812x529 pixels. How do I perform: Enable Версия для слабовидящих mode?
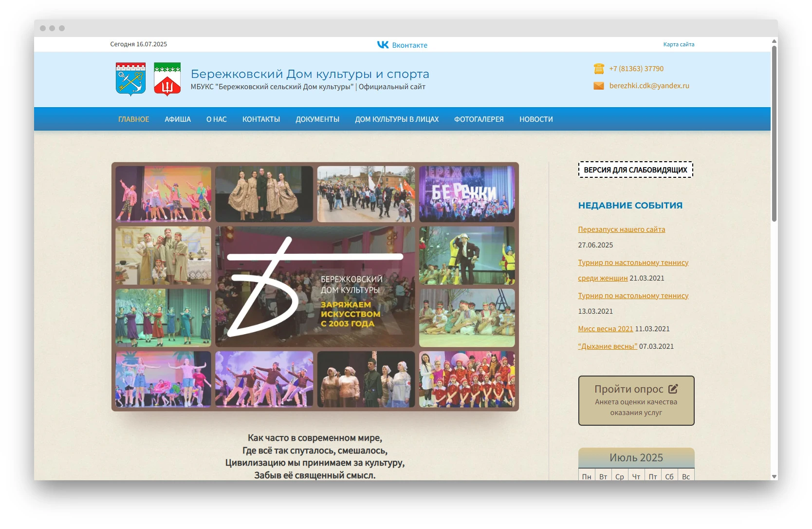point(635,170)
